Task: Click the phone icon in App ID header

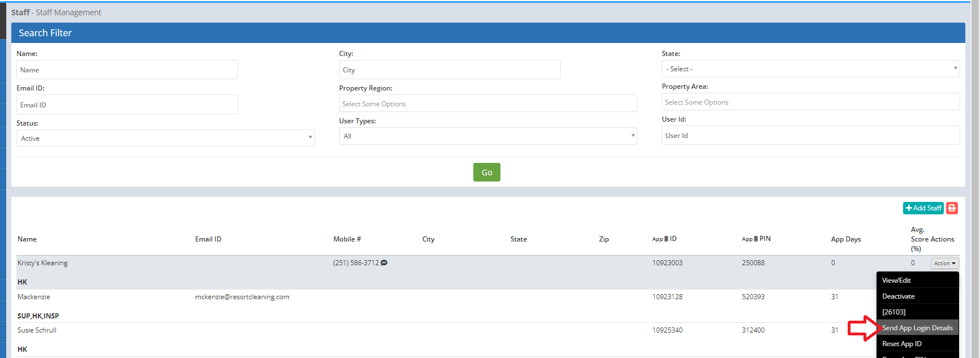Action: [666, 239]
